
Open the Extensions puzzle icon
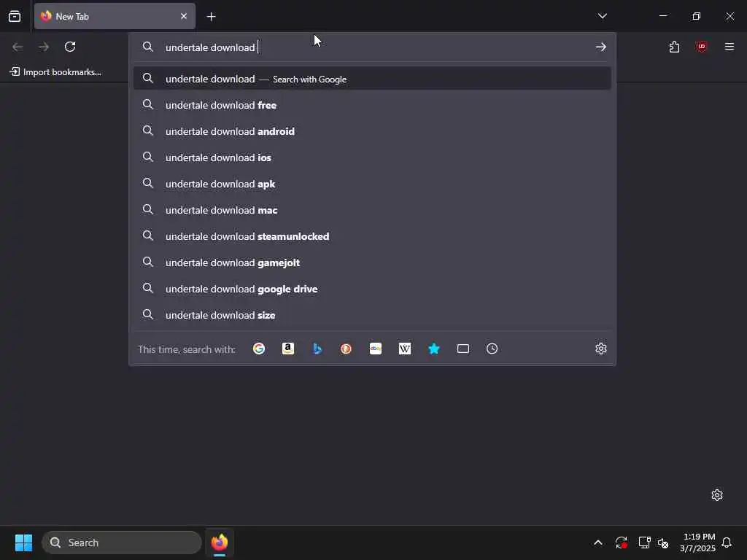coord(674,47)
